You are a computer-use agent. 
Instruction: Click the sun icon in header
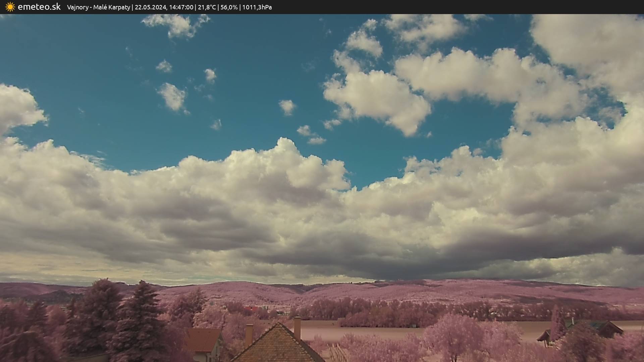coord(10,7)
